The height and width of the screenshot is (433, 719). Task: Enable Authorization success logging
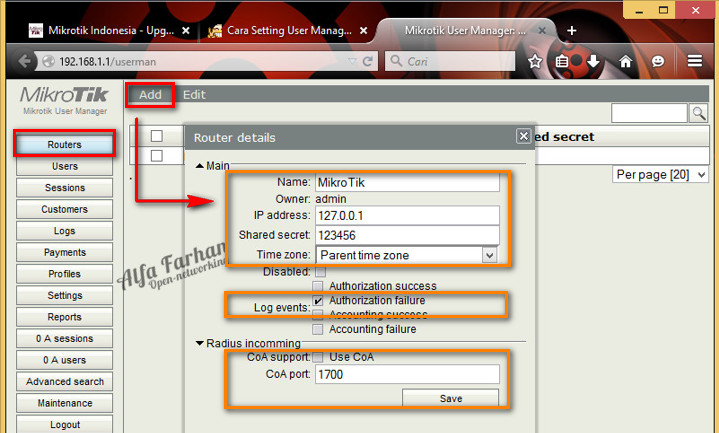(317, 286)
